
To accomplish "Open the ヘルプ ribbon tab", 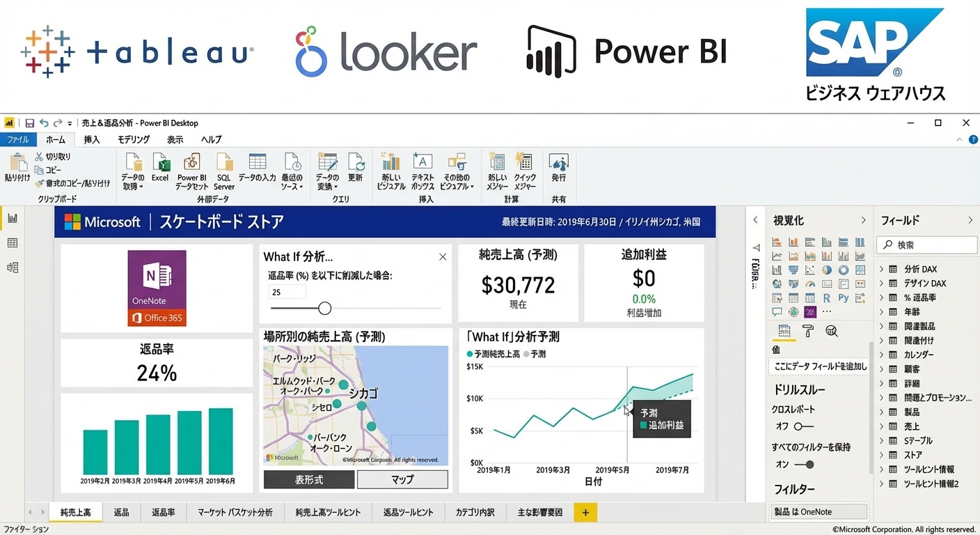I will click(212, 139).
